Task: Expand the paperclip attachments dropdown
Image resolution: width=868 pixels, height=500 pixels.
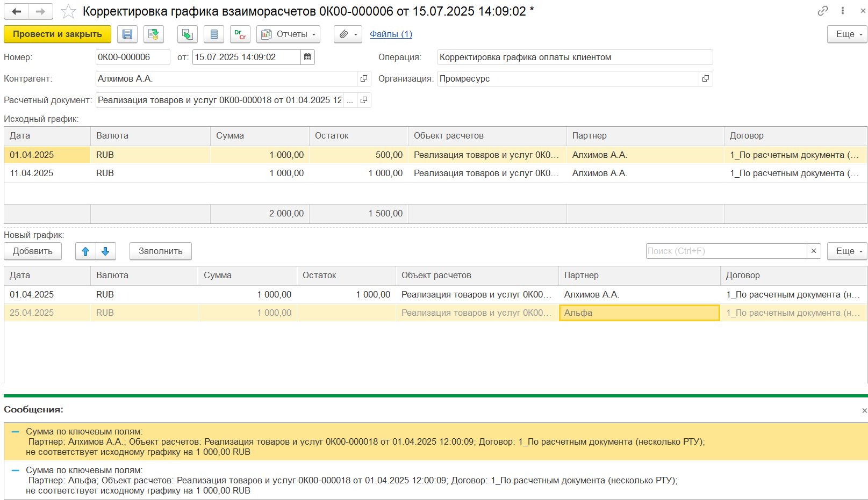Action: point(348,34)
